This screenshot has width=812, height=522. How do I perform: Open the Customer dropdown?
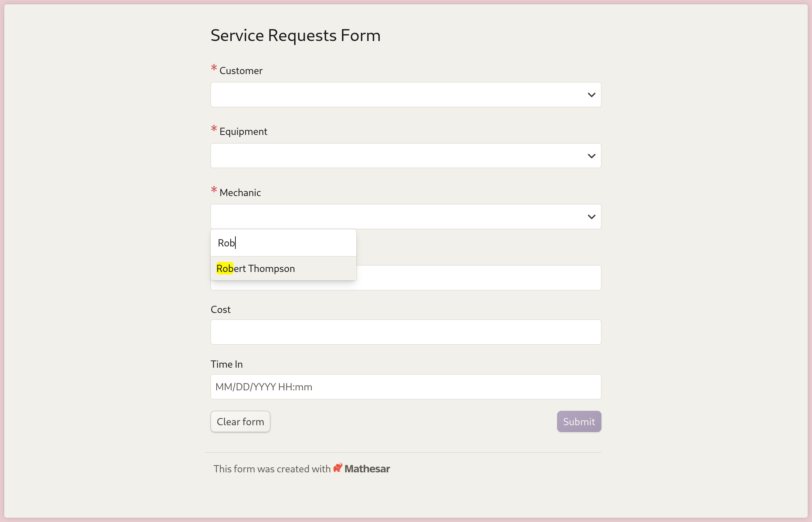coord(406,95)
